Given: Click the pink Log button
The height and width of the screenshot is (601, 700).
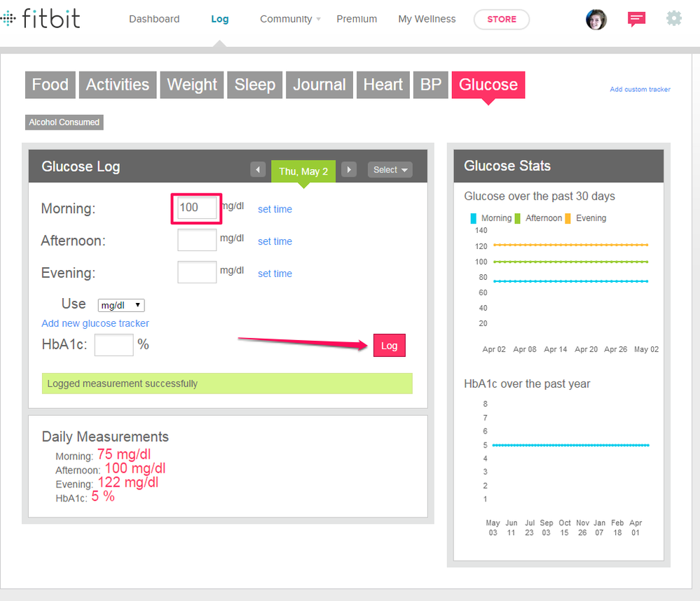Looking at the screenshot, I should pyautogui.click(x=390, y=346).
